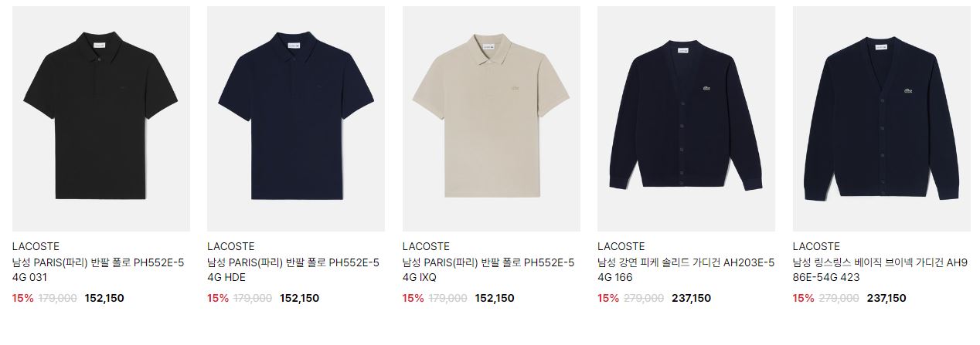The image size is (980, 345).
Task: Click LACOSTE brand above the IXQ polo
Action: (426, 246)
